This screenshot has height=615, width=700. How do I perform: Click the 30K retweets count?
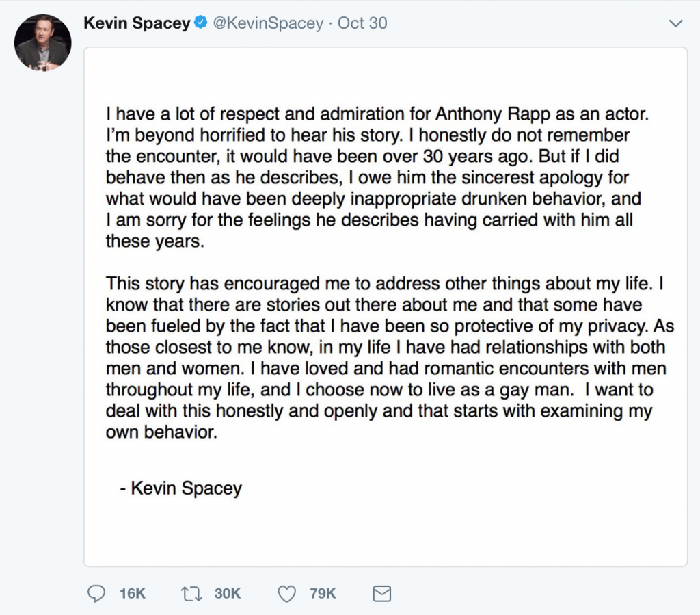tap(228, 594)
